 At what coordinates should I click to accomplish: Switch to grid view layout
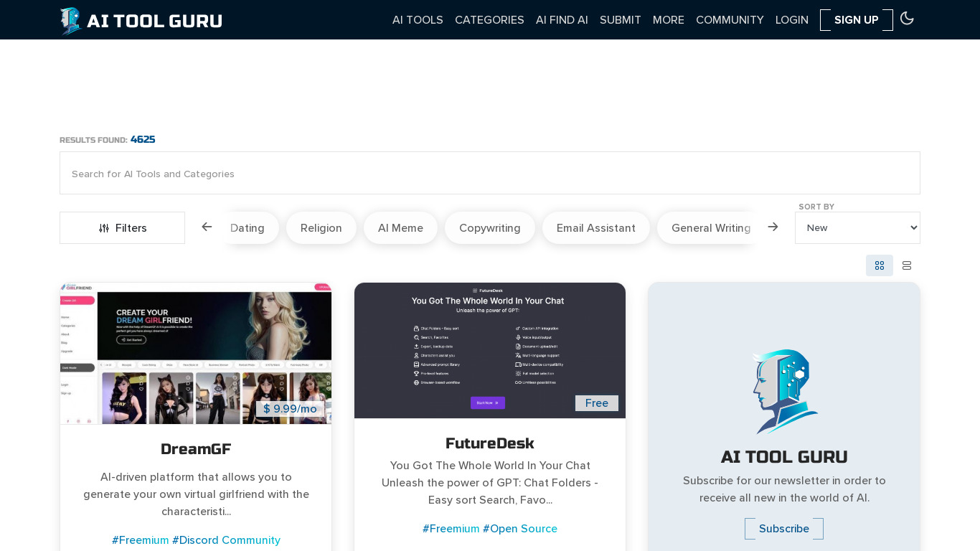pos(880,265)
